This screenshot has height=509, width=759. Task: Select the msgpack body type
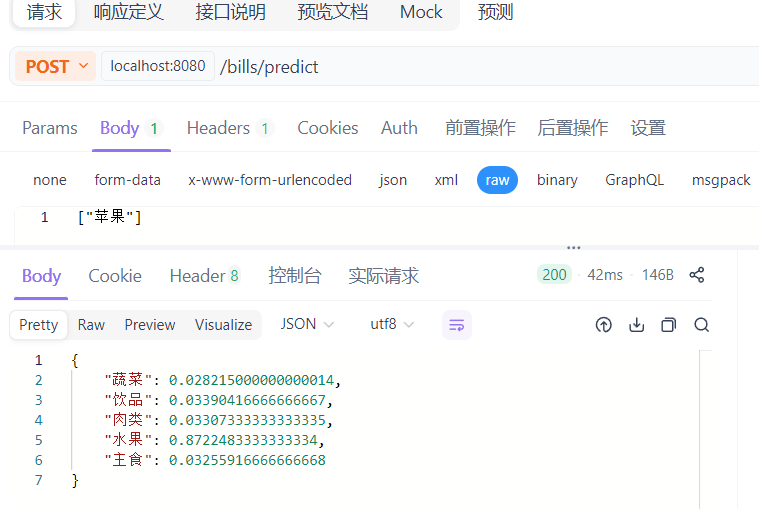coord(721,180)
